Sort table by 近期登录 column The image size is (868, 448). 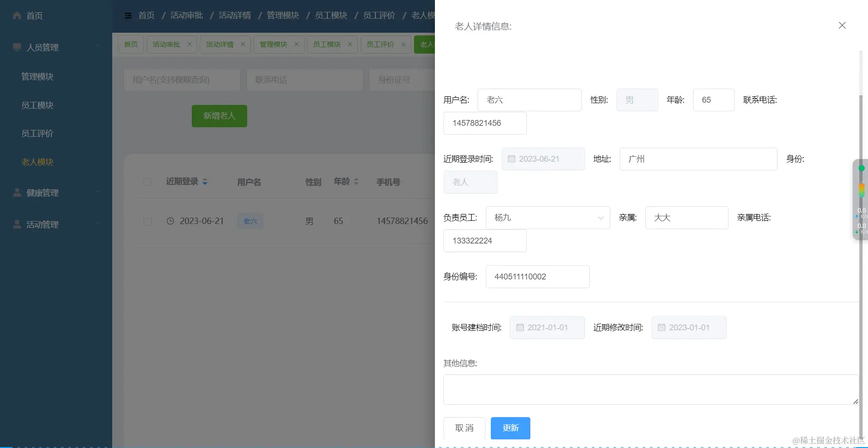[x=205, y=182]
